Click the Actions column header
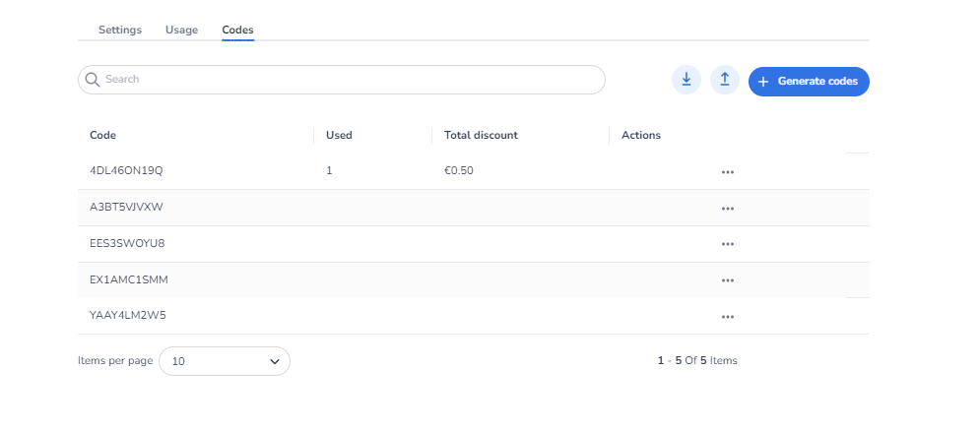Image resolution: width=980 pixels, height=432 pixels. click(641, 135)
